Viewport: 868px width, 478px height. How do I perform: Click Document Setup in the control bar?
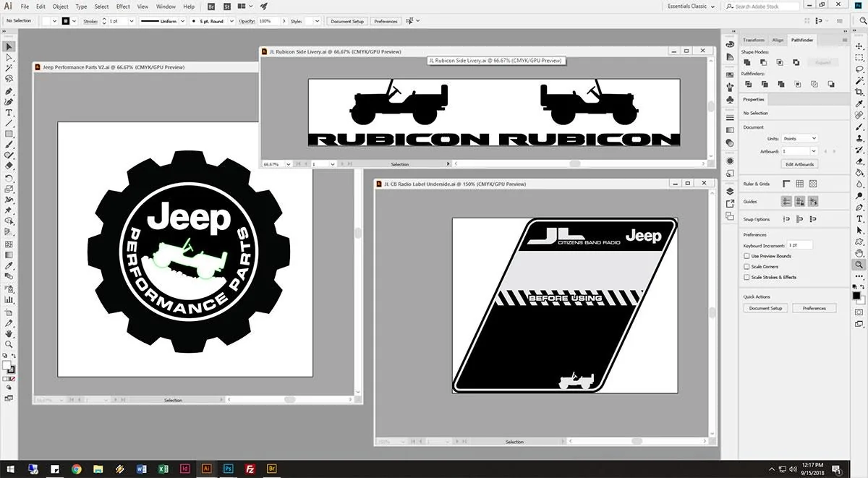pyautogui.click(x=347, y=21)
